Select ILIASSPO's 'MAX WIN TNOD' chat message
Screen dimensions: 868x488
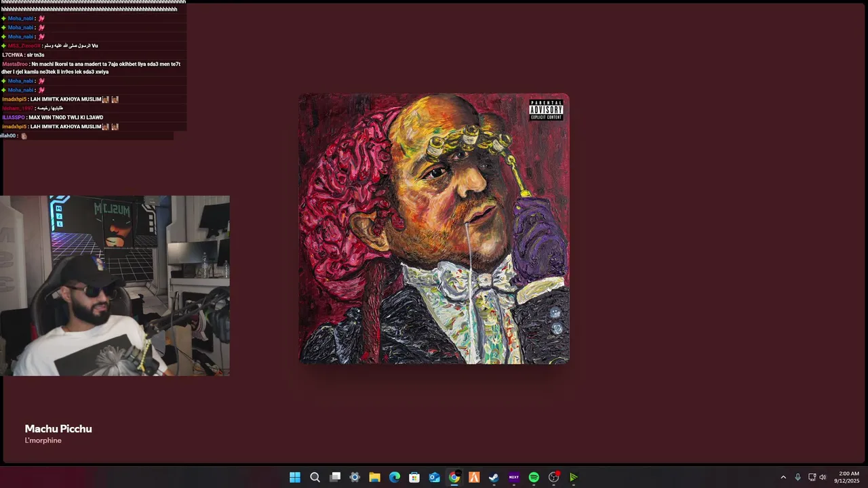(x=53, y=117)
